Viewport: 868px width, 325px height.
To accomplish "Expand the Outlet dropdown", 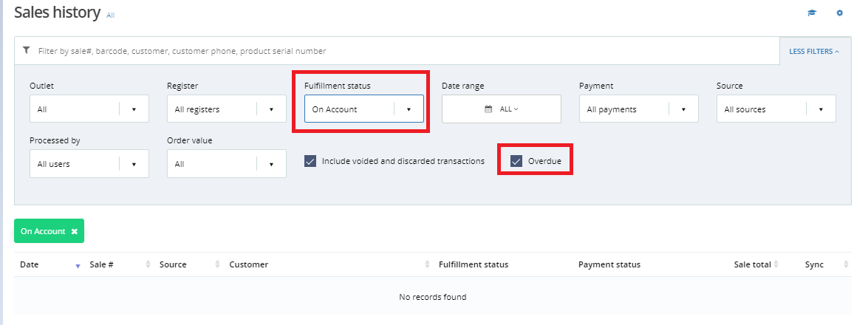I will coord(89,109).
